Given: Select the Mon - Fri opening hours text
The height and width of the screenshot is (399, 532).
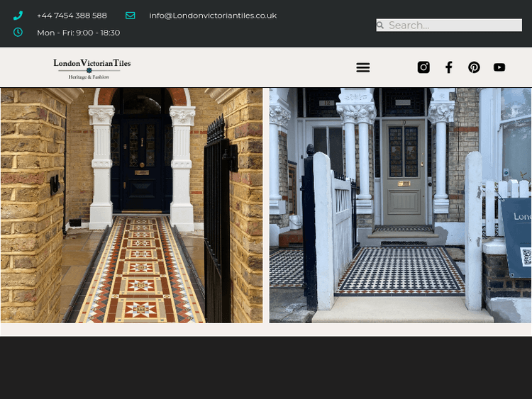Looking at the screenshot, I should [78, 33].
